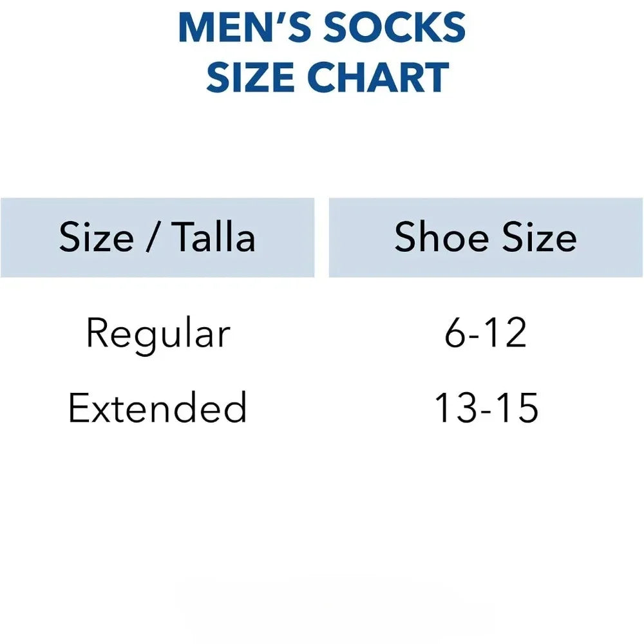Screen dimensions: 644x644
Task: Click the number "12" in the Regular range
Action: (505, 334)
